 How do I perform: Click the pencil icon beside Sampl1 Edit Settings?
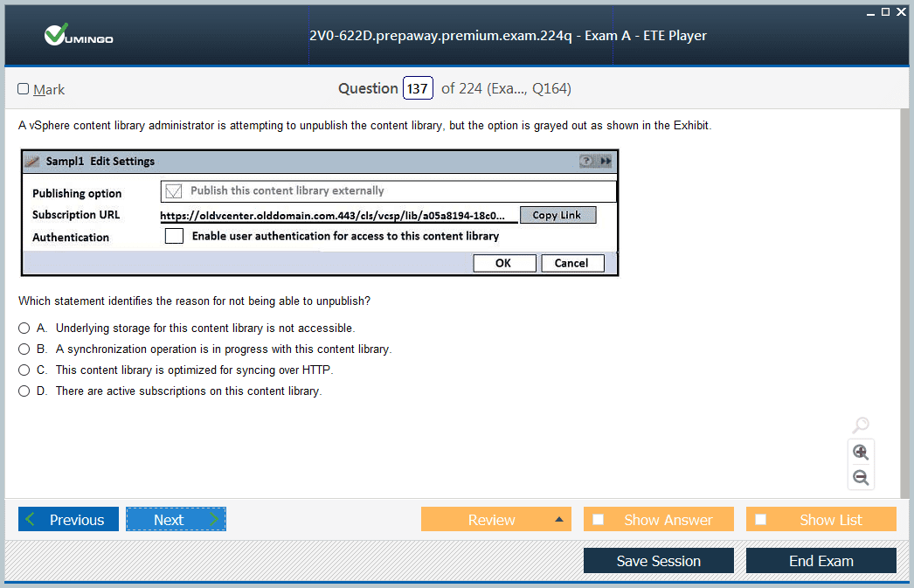(32, 162)
